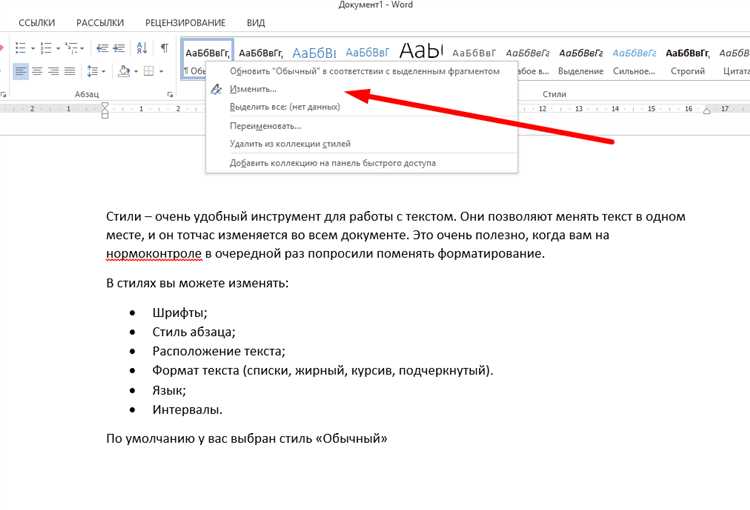Click the Шрифты; bullet item
Screen dimensions: 750x510
pos(180,313)
